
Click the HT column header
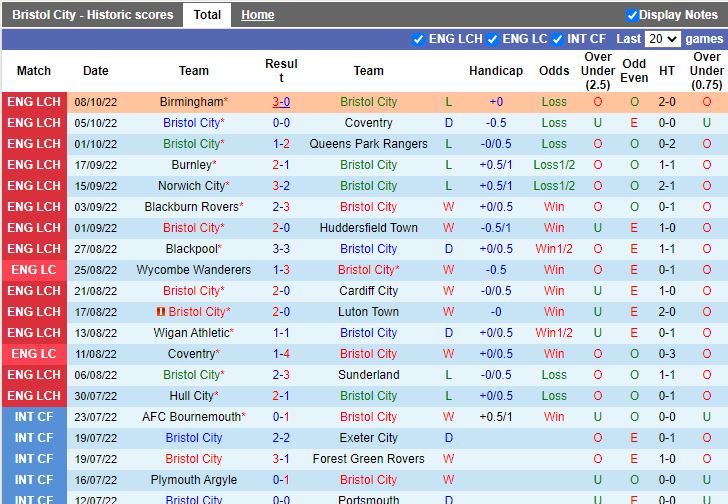(x=667, y=71)
